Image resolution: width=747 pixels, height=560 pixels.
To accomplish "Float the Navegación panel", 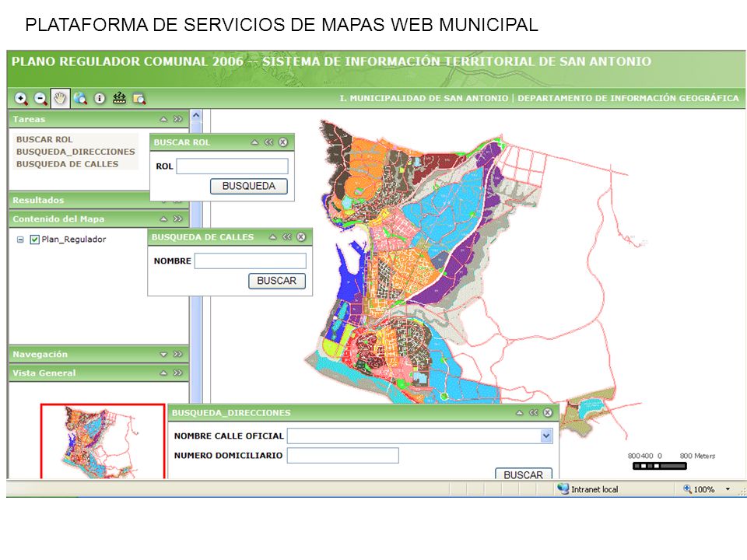I will point(177,355).
